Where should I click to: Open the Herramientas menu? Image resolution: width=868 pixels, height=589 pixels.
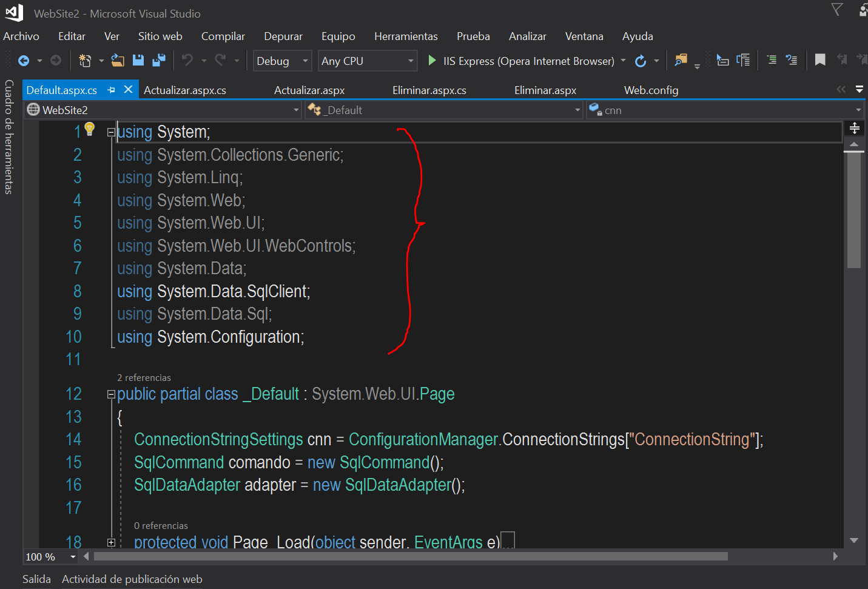click(x=406, y=36)
